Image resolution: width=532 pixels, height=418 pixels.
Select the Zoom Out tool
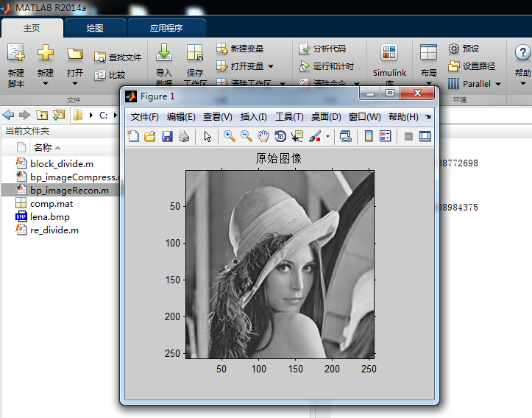coord(247,136)
